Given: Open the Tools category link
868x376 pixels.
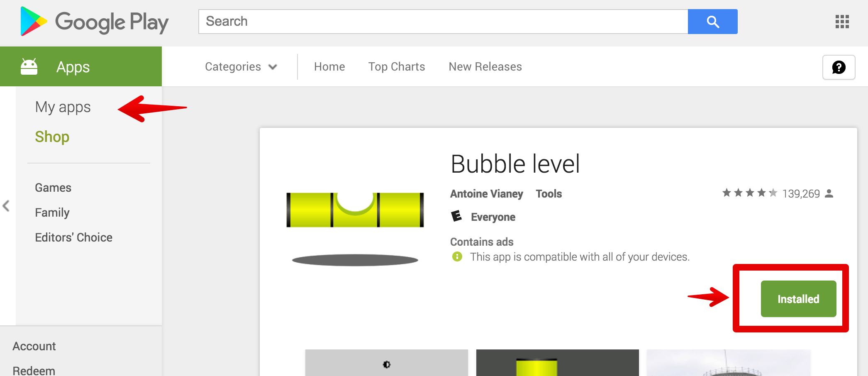Looking at the screenshot, I should pos(549,194).
